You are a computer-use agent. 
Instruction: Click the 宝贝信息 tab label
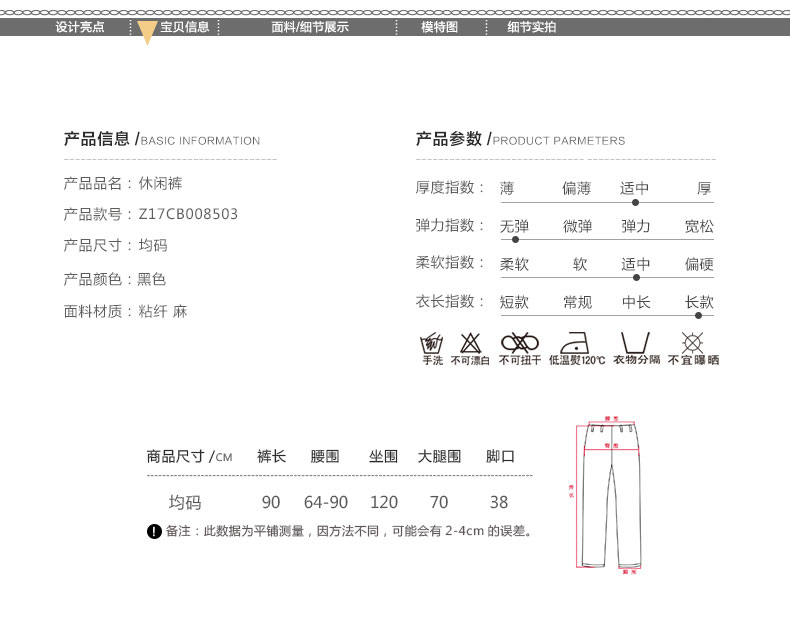pyautogui.click(x=185, y=27)
